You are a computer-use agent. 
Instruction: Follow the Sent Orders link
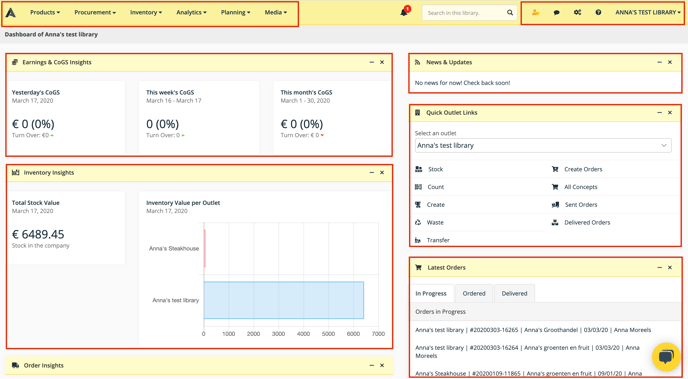click(580, 204)
